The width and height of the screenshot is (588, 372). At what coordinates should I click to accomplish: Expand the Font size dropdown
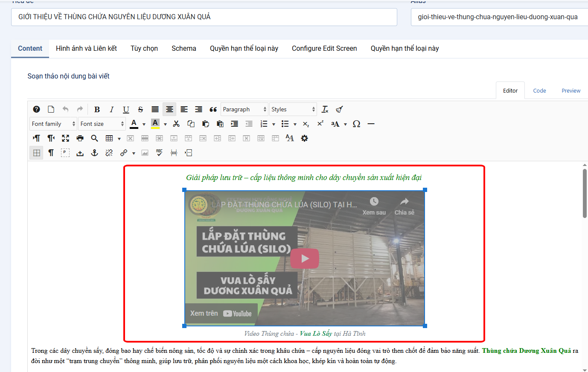click(102, 124)
